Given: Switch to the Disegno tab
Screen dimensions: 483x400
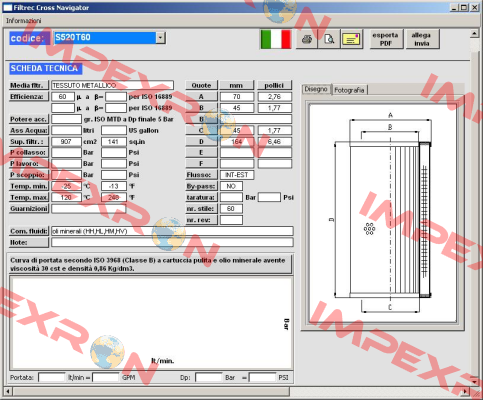Looking at the screenshot, I should pos(316,89).
